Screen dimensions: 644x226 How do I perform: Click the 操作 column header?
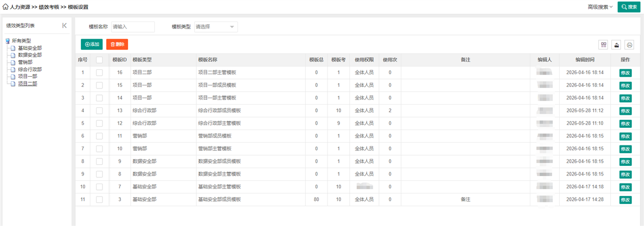tap(625, 60)
